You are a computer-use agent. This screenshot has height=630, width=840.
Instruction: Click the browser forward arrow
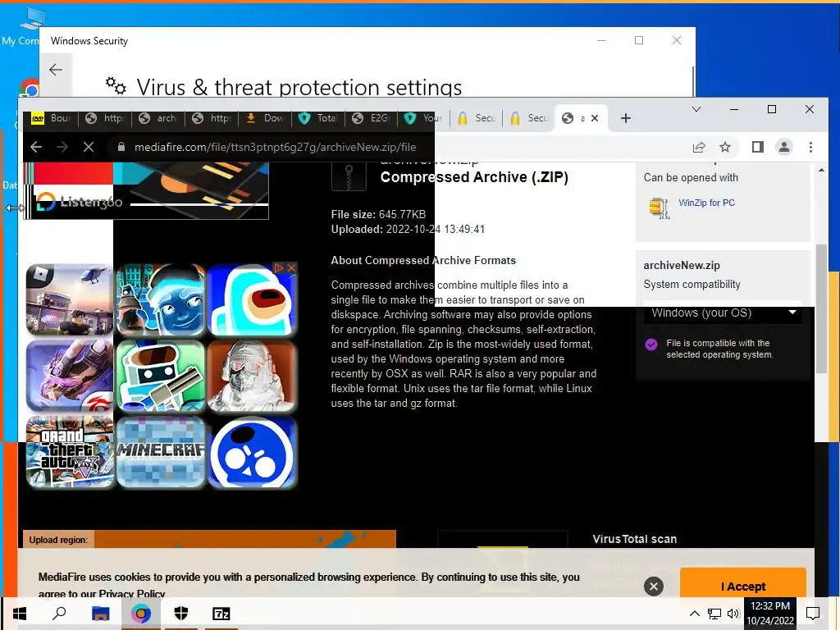[x=62, y=147]
